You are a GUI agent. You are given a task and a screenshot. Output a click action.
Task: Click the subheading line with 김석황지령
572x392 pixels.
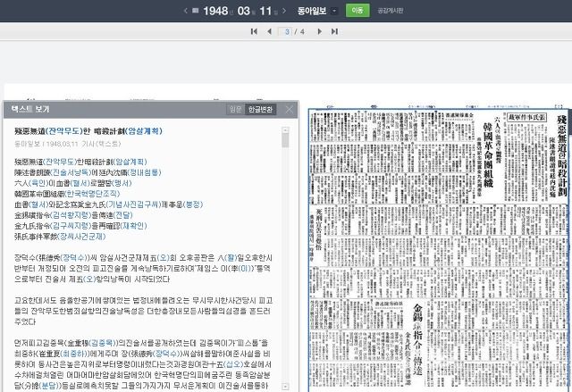pyautogui.click(x=73, y=215)
